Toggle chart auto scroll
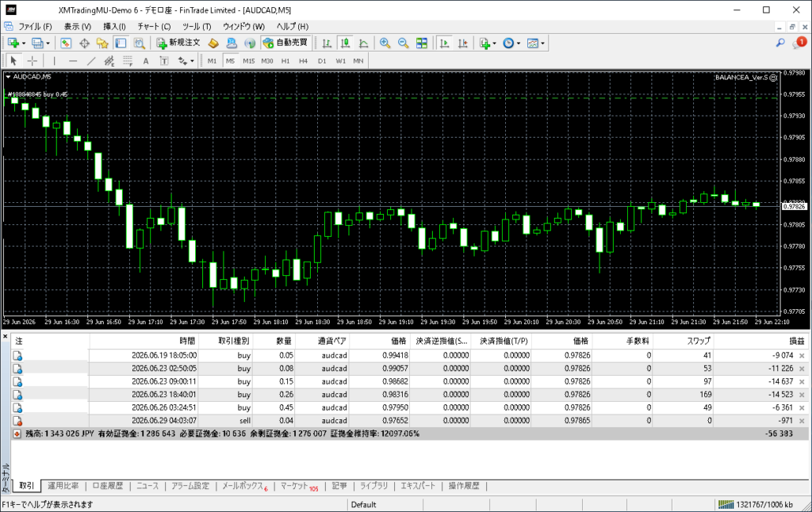The image size is (812, 512). [x=444, y=43]
